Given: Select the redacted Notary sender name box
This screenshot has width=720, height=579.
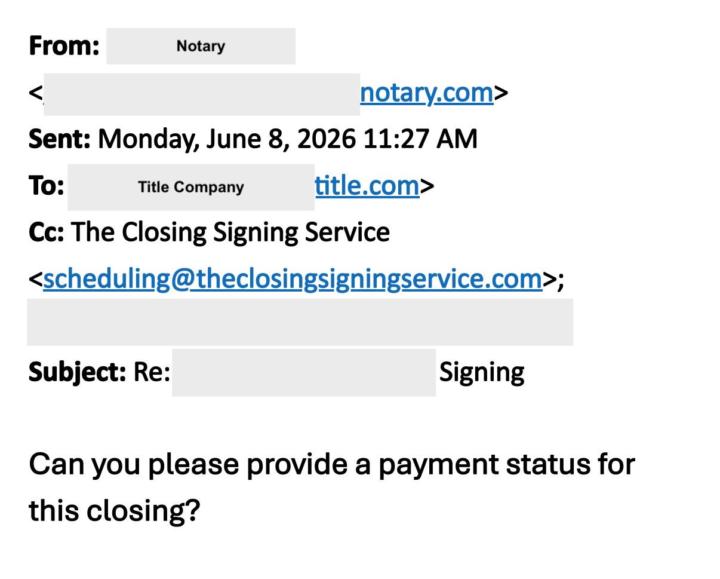Looking at the screenshot, I should pos(201,46).
